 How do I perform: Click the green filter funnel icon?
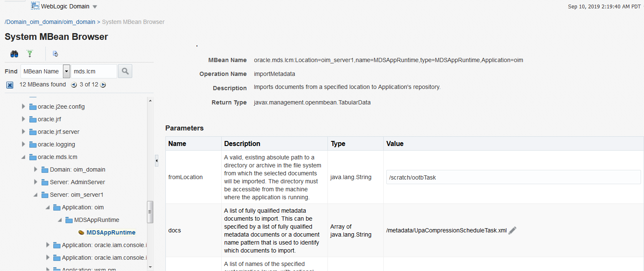[30, 54]
